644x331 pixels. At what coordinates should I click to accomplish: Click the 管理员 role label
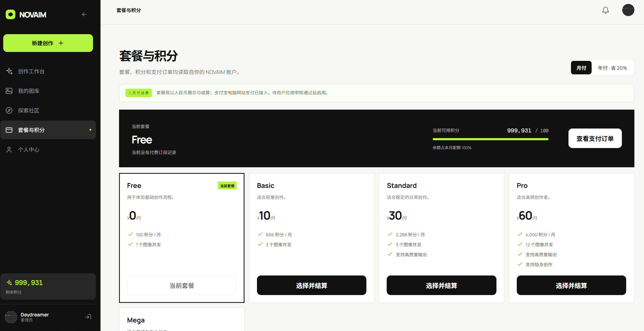click(x=26, y=320)
